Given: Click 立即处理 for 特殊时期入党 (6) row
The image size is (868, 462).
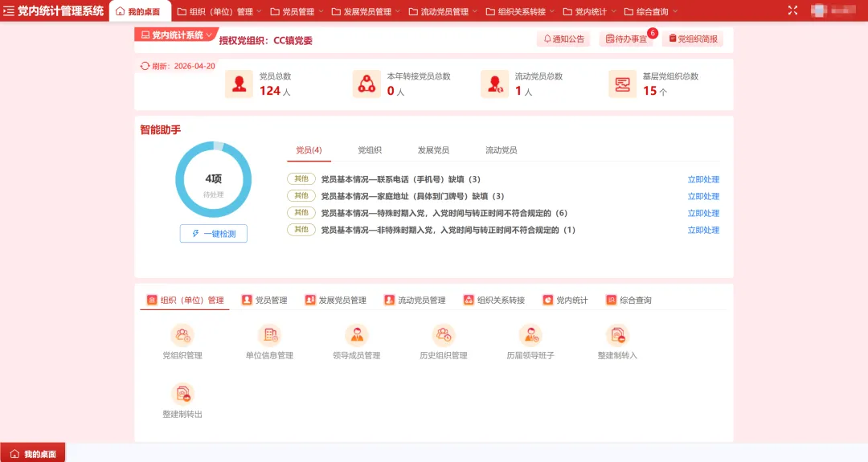Looking at the screenshot, I should point(703,213).
